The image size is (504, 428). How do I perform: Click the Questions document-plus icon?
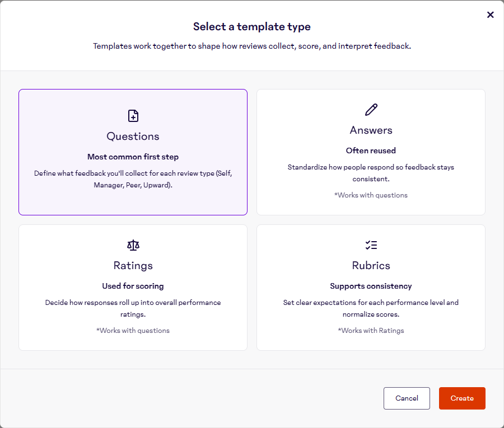pyautogui.click(x=133, y=116)
